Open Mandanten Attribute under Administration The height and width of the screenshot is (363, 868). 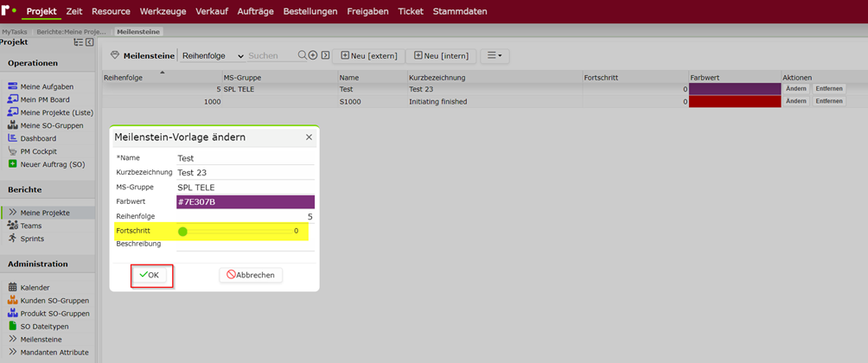click(48, 353)
